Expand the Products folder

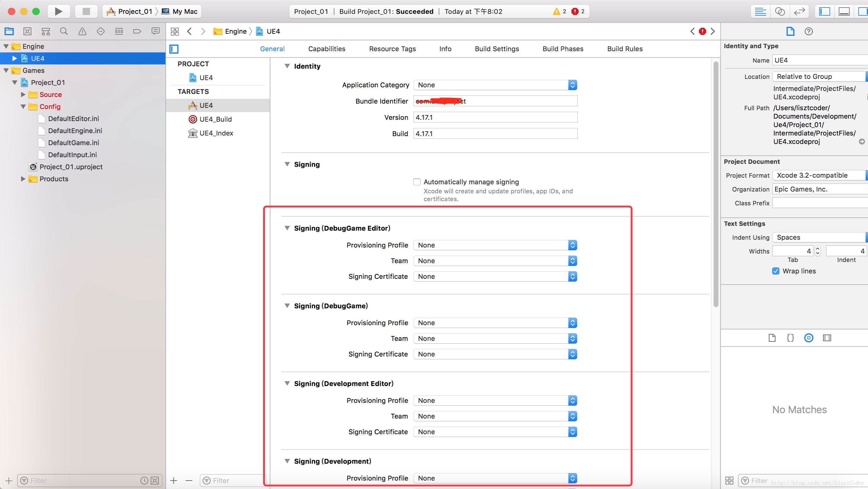tap(23, 179)
